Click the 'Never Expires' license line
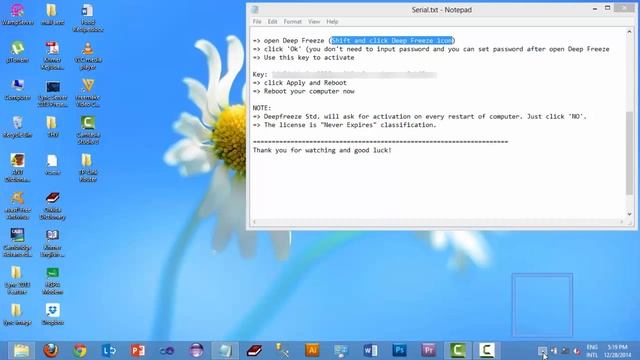Viewport: 640px width, 360px height. tap(344, 125)
